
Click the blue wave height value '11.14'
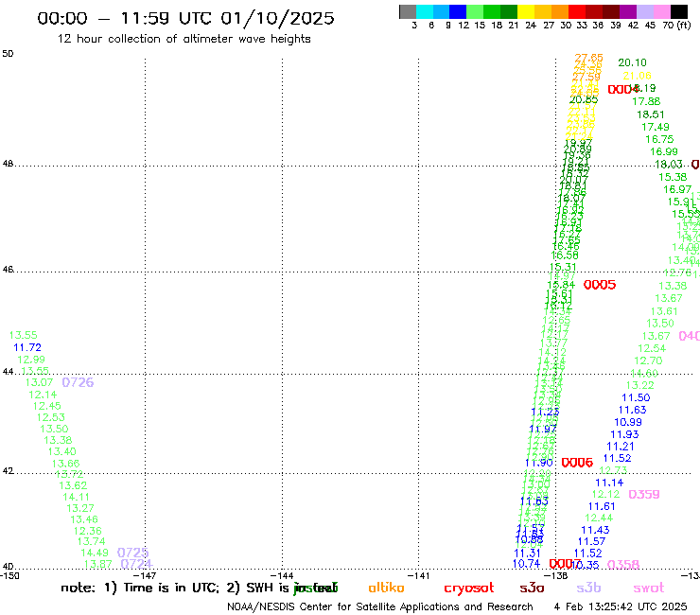point(609,483)
